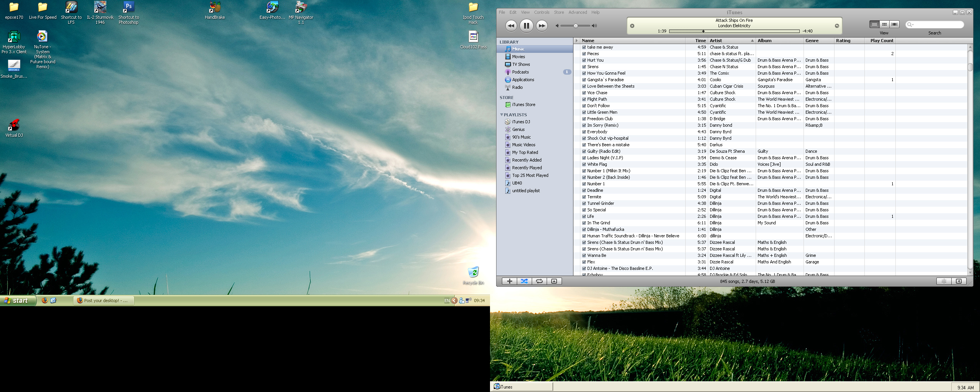Sort songs by the Play Count header
The image size is (980, 392).
click(x=880, y=41)
